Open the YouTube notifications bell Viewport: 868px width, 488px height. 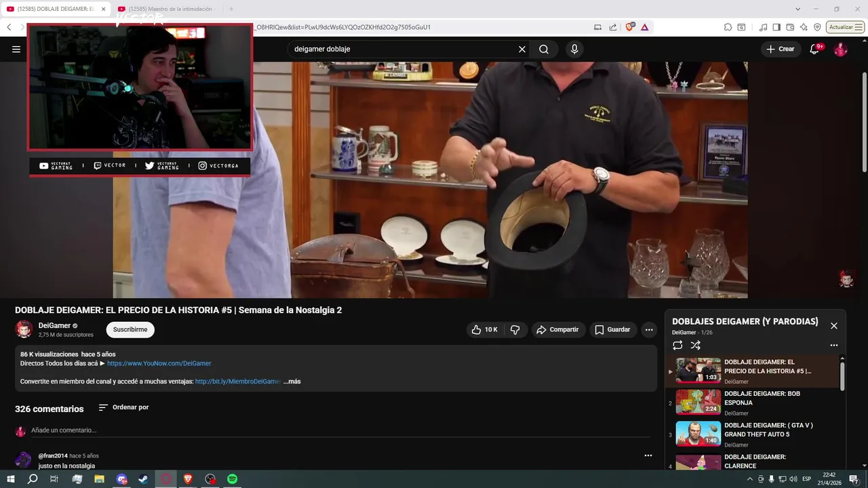pos(815,49)
